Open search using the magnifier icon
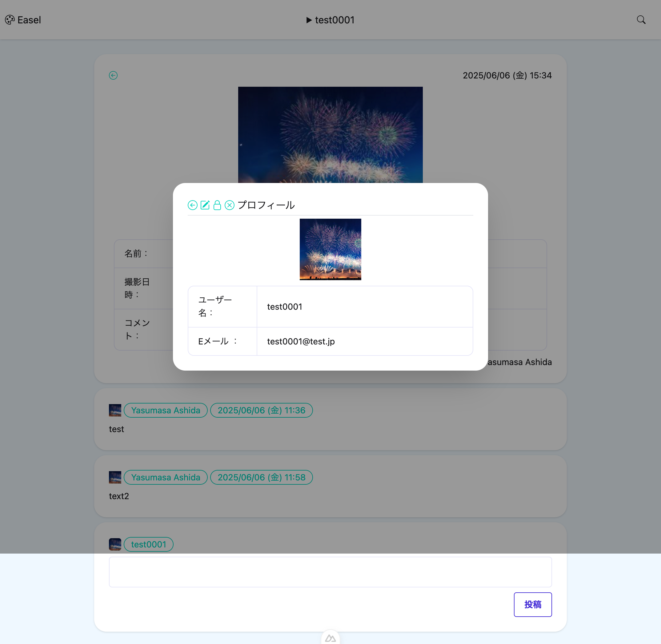Image resolution: width=661 pixels, height=644 pixels. (x=641, y=20)
